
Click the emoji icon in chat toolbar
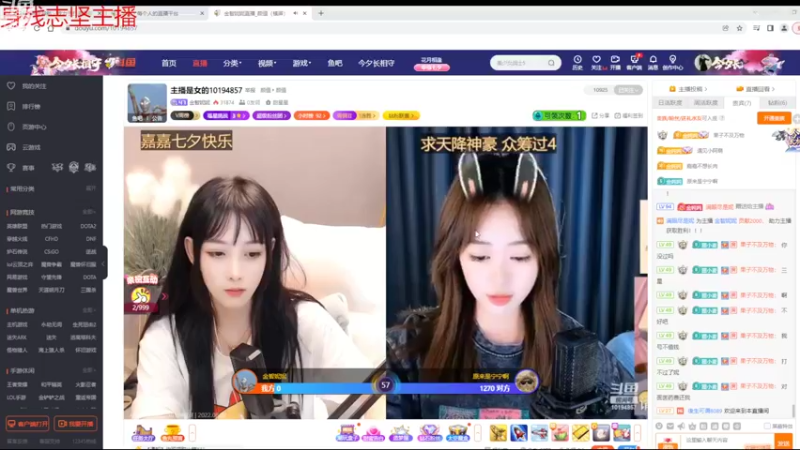[x=659, y=426]
